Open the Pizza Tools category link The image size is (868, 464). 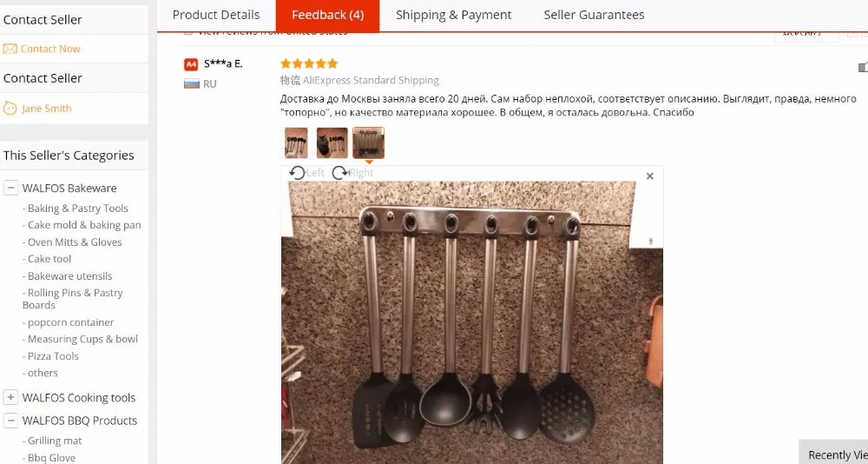tap(53, 356)
